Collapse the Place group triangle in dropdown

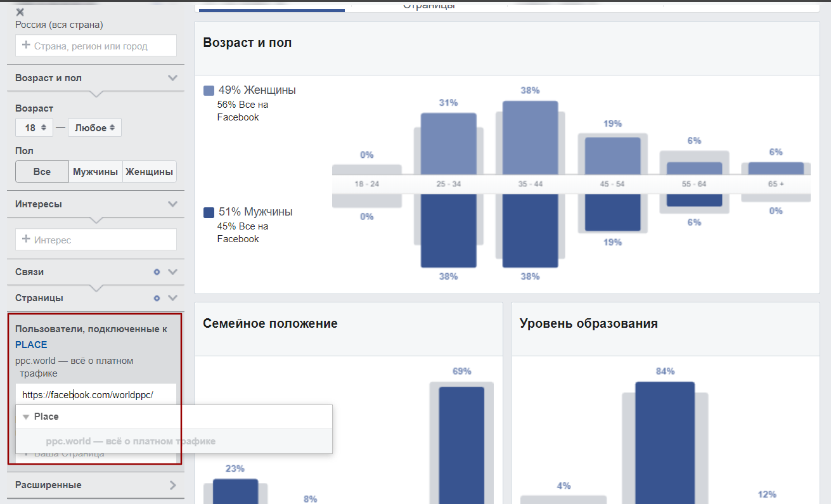tap(25, 417)
